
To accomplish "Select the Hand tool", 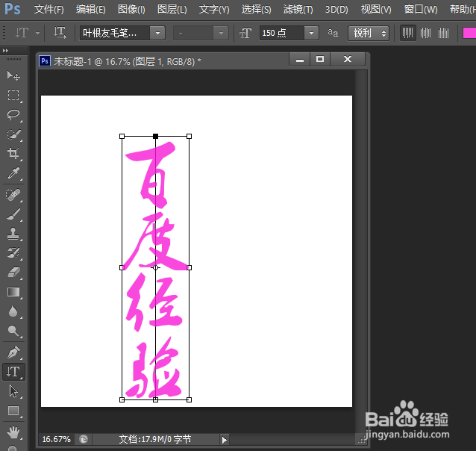I will [x=13, y=432].
